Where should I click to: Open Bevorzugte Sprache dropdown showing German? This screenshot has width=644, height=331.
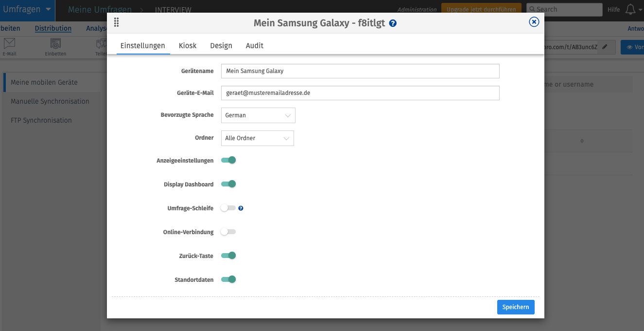[258, 115]
